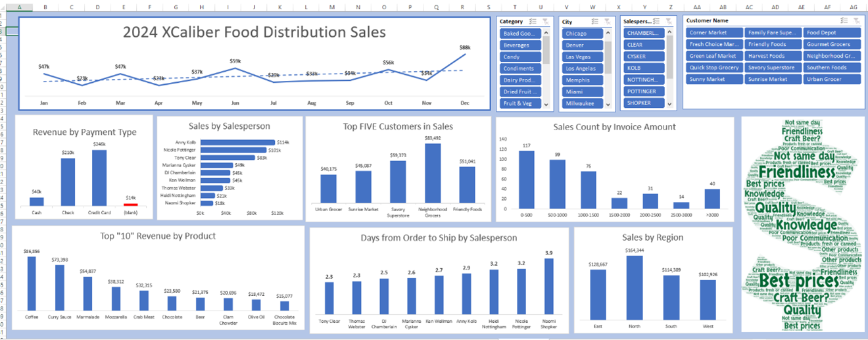Click the red (blank) payment bar
This screenshot has height=340, width=868.
pyautogui.click(x=131, y=205)
